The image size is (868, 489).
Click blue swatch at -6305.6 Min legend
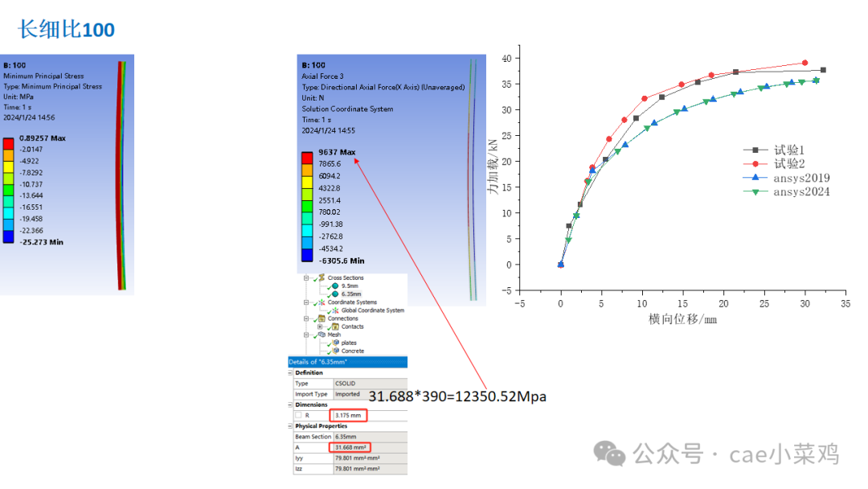[307, 255]
